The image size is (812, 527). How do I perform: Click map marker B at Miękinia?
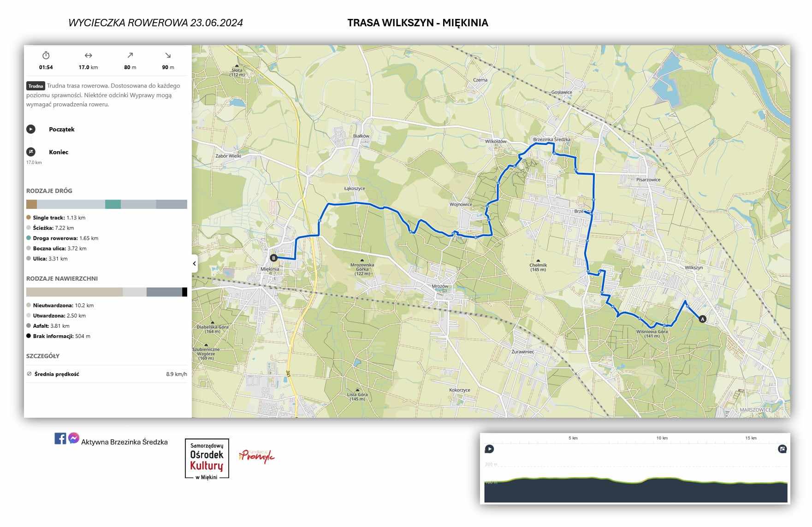coord(273,258)
